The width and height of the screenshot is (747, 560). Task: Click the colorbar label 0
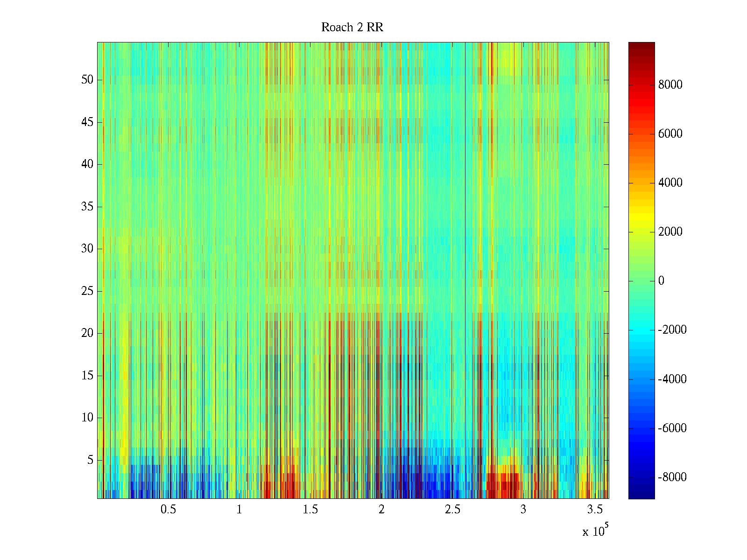pos(661,281)
